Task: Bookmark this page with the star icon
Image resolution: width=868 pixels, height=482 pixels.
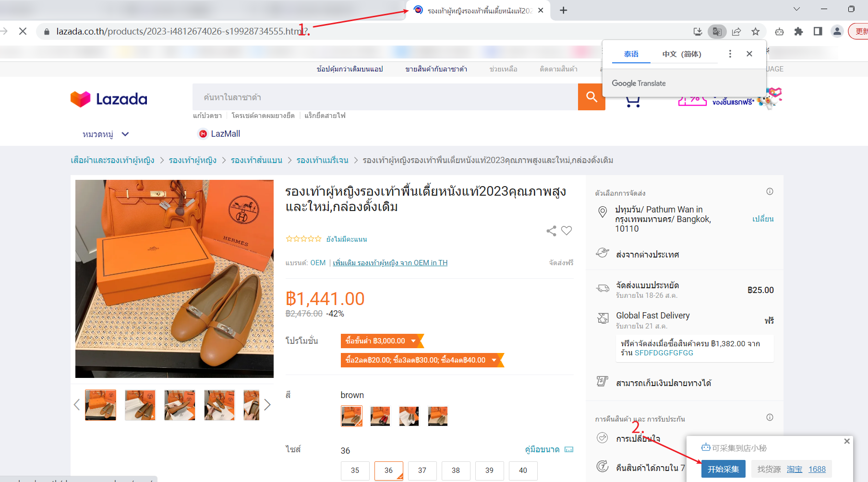Action: pos(755,32)
